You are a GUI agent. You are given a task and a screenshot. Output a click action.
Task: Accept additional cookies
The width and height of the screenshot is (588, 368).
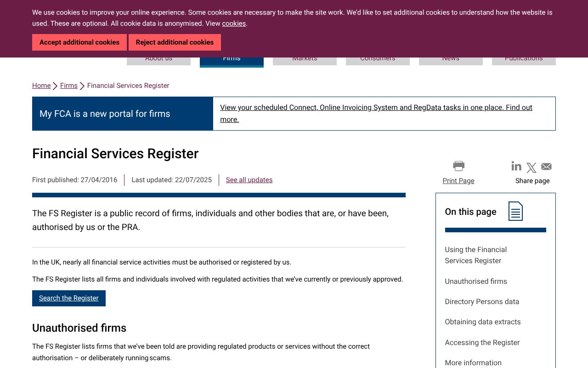(x=79, y=42)
